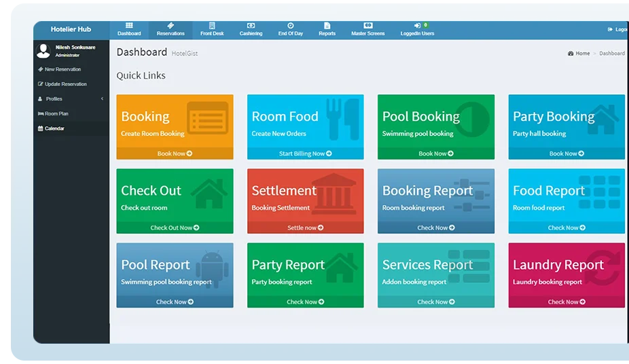Click the Dashboard grid icon in top navigation

pyautogui.click(x=129, y=26)
